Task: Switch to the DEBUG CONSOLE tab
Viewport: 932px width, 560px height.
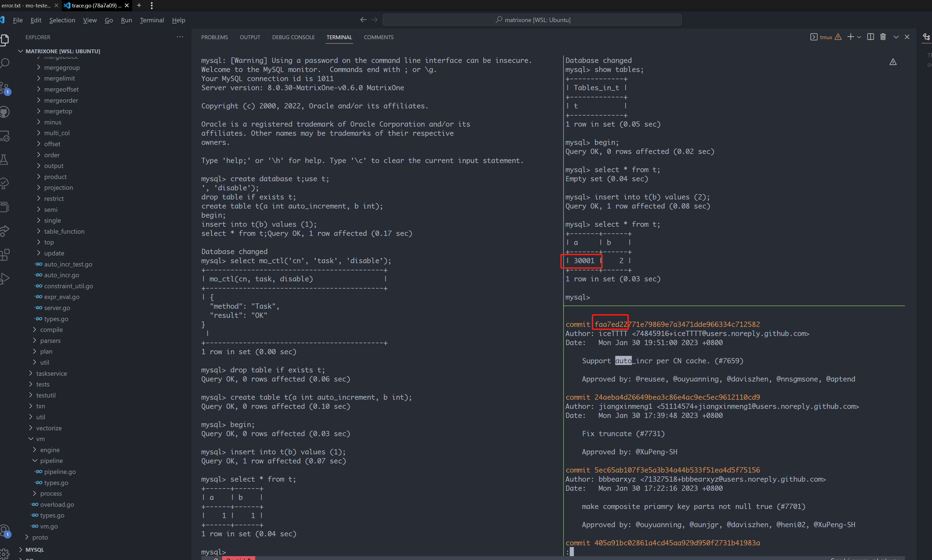Action: coord(294,37)
